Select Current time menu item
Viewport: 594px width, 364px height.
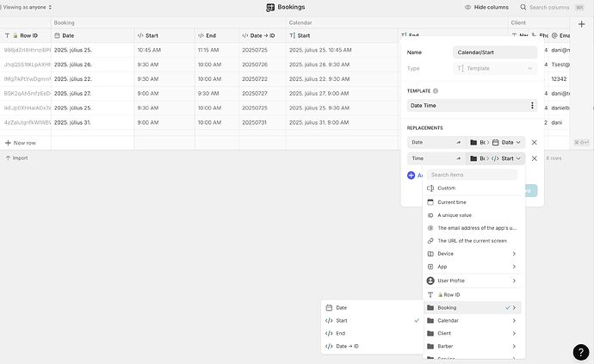coord(473,202)
